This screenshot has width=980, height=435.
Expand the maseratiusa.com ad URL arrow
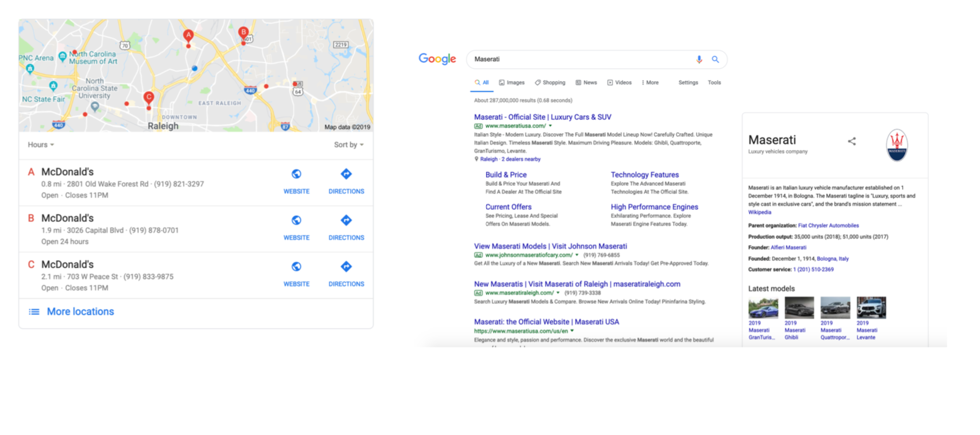550,126
